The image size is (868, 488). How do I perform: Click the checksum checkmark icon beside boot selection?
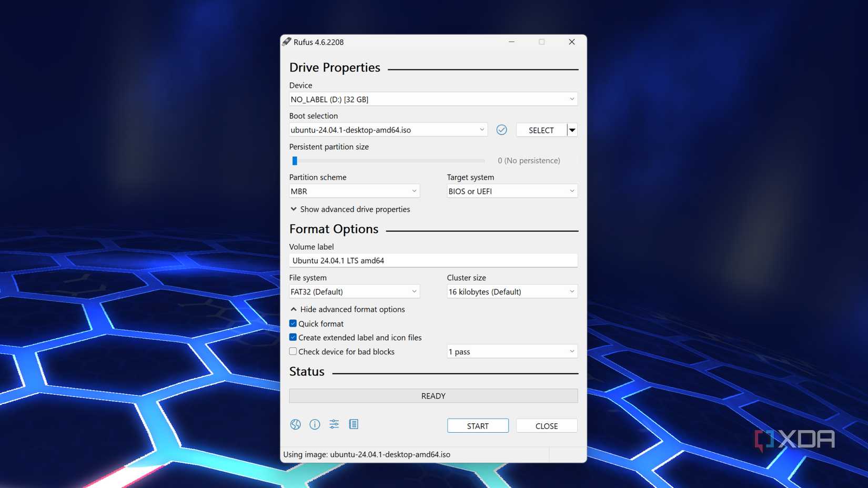(501, 130)
